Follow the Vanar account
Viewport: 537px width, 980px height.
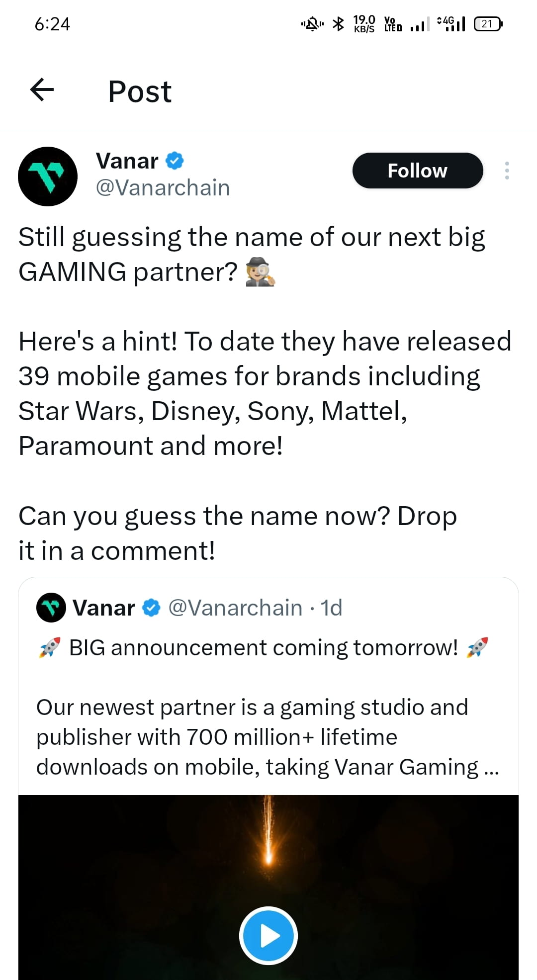click(x=418, y=171)
